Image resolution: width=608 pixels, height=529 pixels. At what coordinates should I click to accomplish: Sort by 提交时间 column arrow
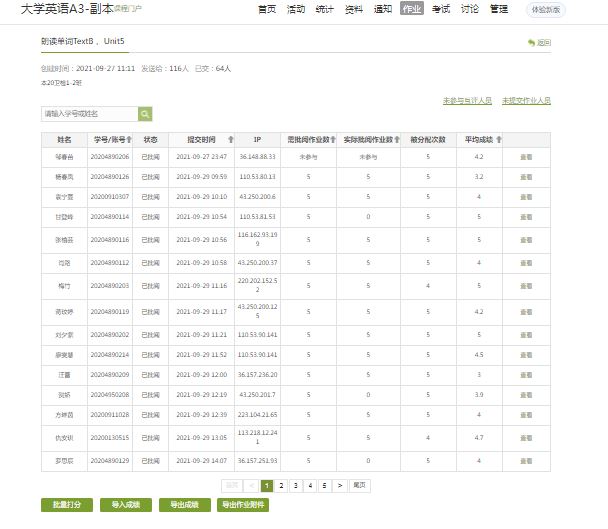(x=231, y=140)
